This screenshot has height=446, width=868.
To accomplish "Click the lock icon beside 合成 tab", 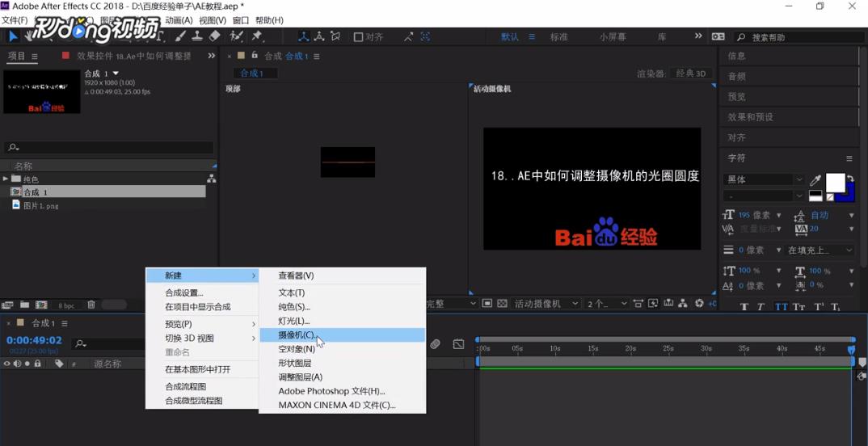I will point(255,55).
